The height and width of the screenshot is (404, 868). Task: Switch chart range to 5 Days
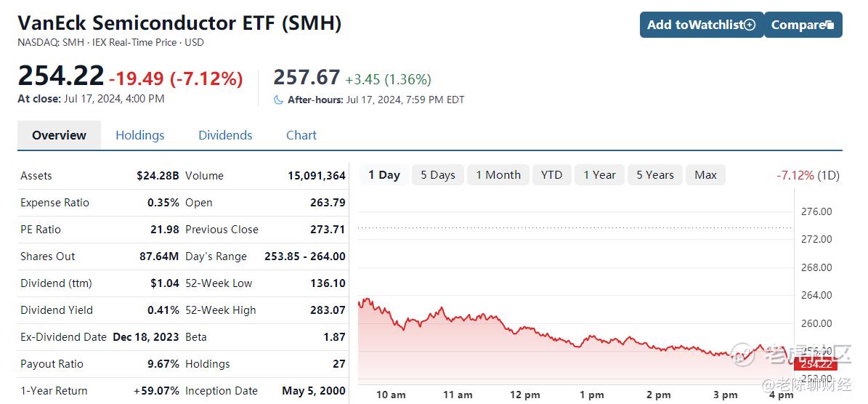[438, 175]
